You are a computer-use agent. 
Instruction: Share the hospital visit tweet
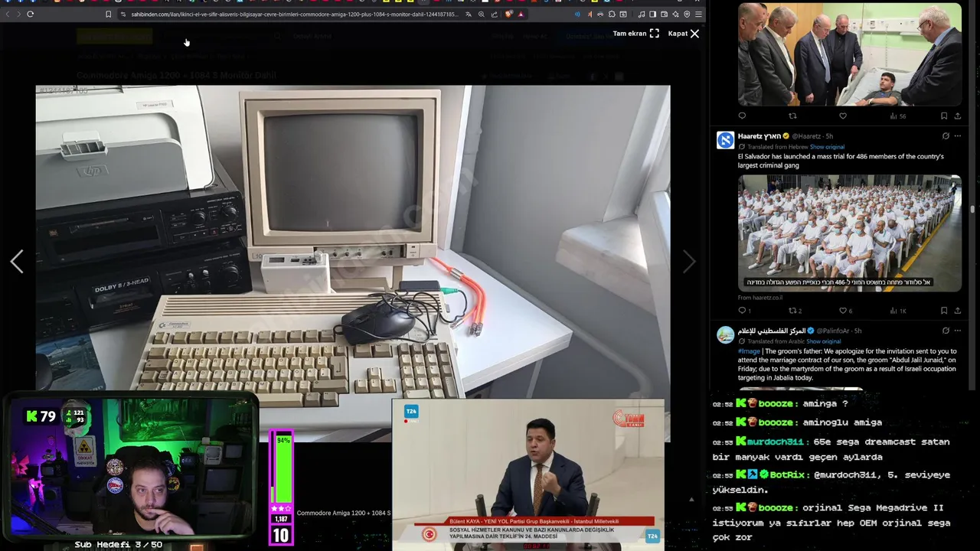pos(957,116)
